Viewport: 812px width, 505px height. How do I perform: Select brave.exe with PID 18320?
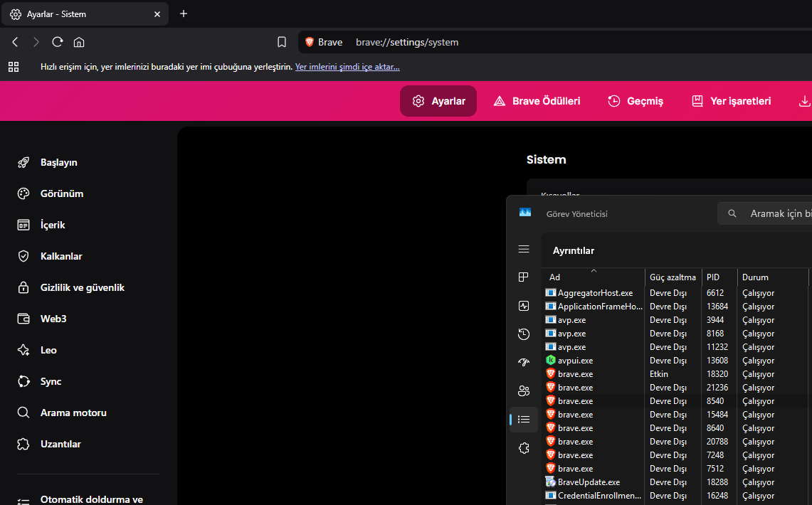pos(677,373)
